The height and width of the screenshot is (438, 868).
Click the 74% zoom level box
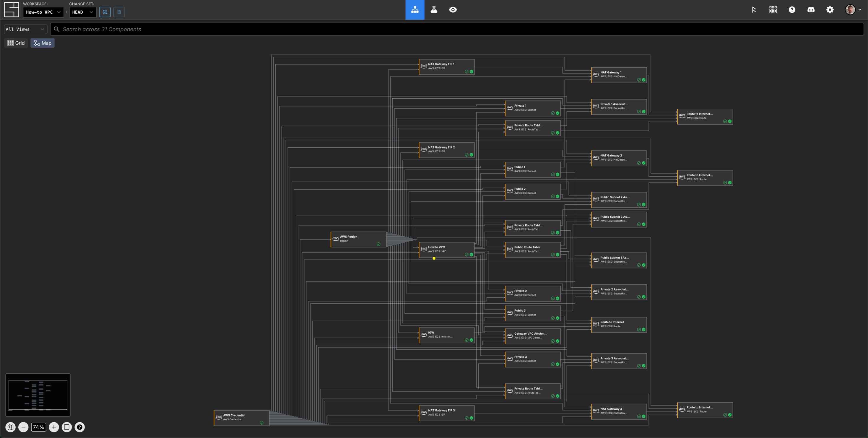[38, 427]
